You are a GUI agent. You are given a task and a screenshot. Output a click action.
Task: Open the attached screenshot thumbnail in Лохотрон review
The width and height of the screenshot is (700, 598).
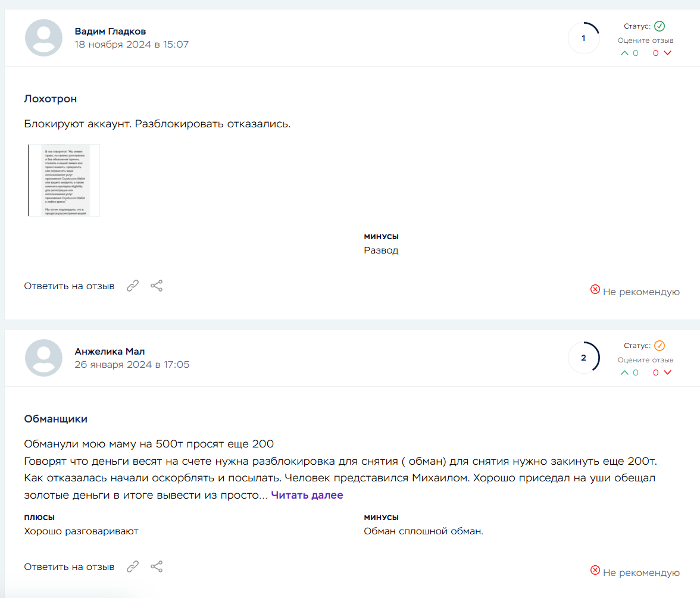(x=64, y=180)
